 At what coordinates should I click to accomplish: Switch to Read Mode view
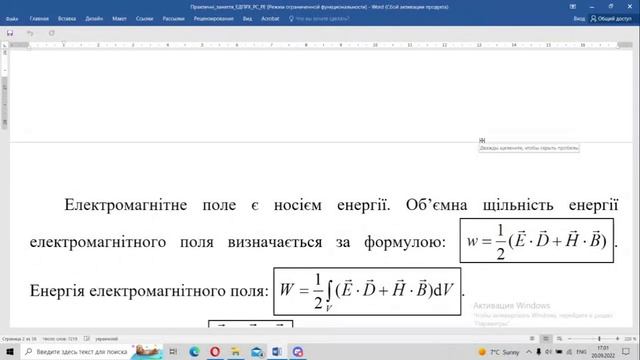point(532,339)
